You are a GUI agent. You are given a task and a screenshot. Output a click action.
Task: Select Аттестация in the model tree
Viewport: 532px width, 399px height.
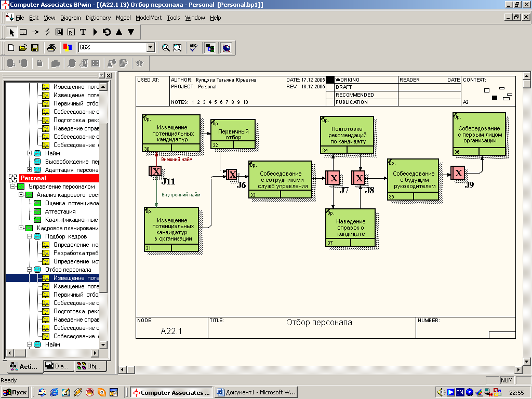[60, 211]
